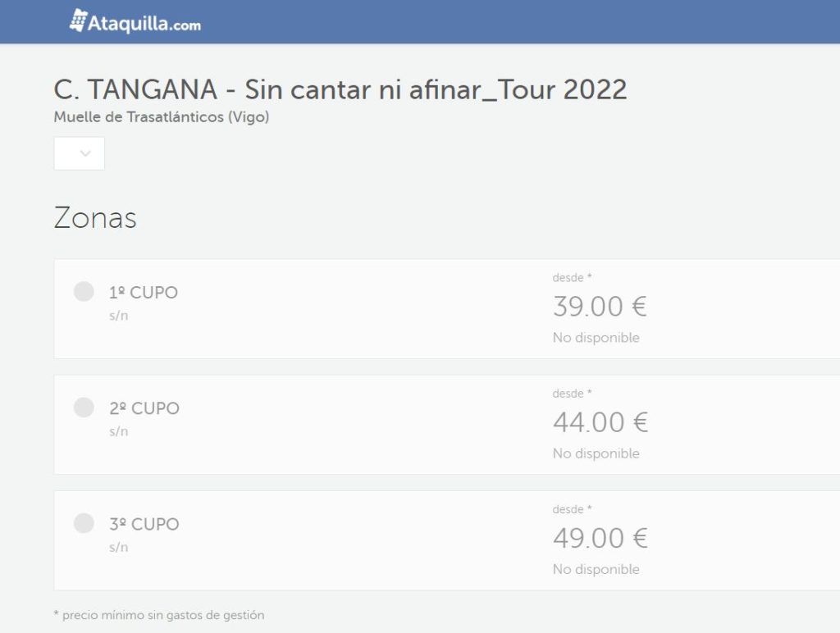Select the 3º CUPO radio button

[84, 522]
